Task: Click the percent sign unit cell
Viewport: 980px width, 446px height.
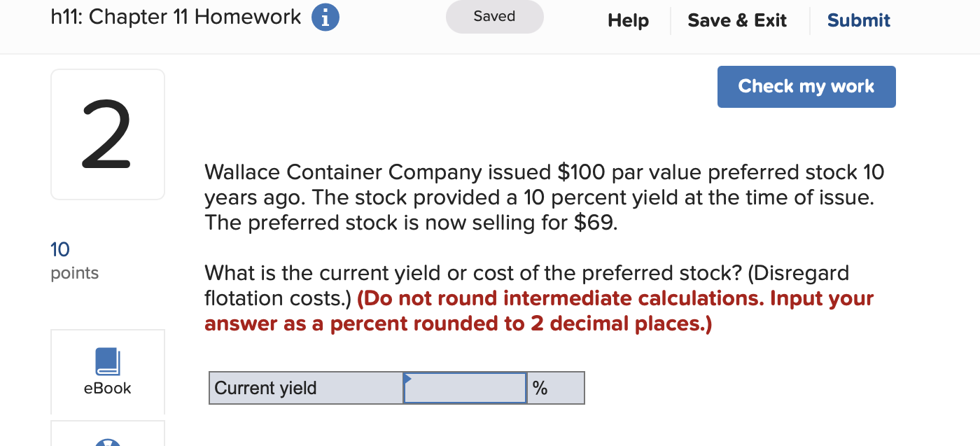Action: tap(555, 389)
